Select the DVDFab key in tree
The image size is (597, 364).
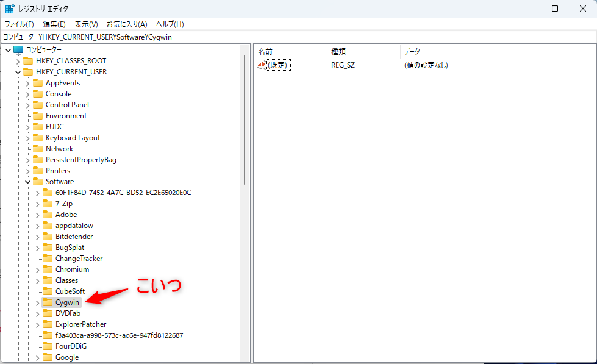tap(68, 313)
